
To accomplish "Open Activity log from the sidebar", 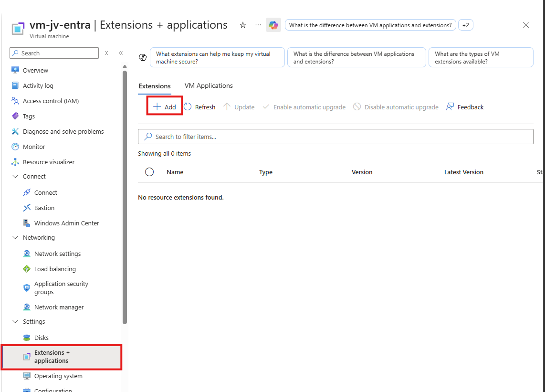I will tap(38, 85).
